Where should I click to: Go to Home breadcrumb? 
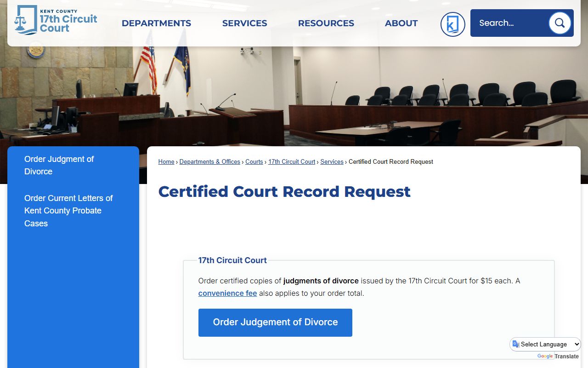point(166,162)
